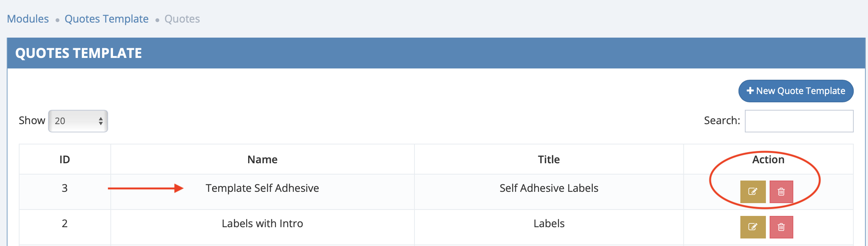Screen dimensions: 868x246
Task: Delete the Labels with Intro template
Action: point(781,227)
